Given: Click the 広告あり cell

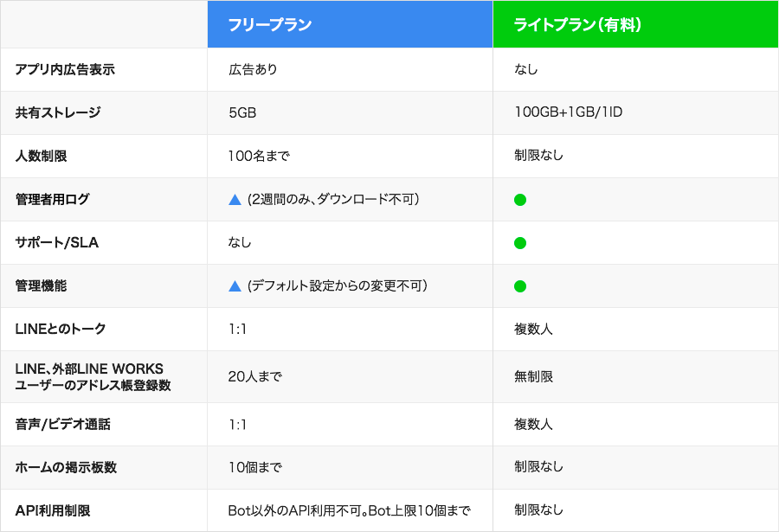Looking at the screenshot, I should click(253, 70).
